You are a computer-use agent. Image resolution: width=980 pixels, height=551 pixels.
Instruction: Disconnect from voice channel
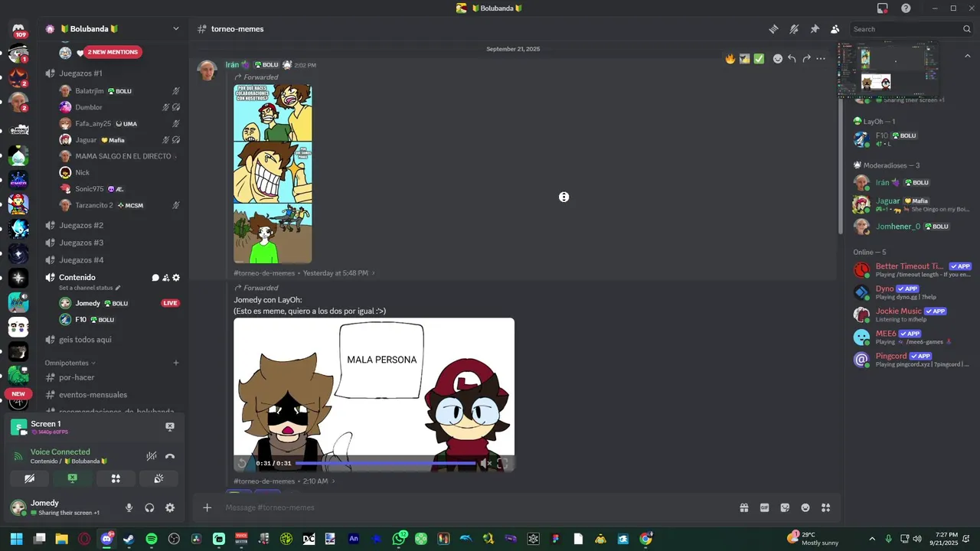[x=170, y=456]
